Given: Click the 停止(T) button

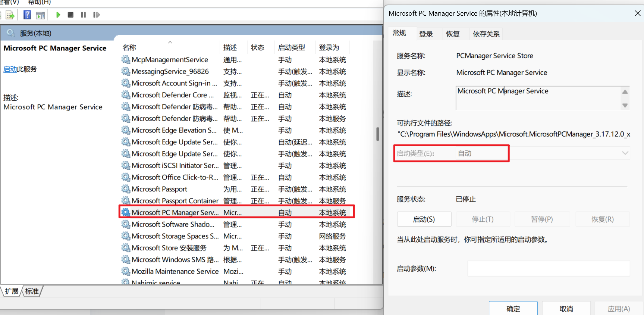Looking at the screenshot, I should pyautogui.click(x=483, y=219).
